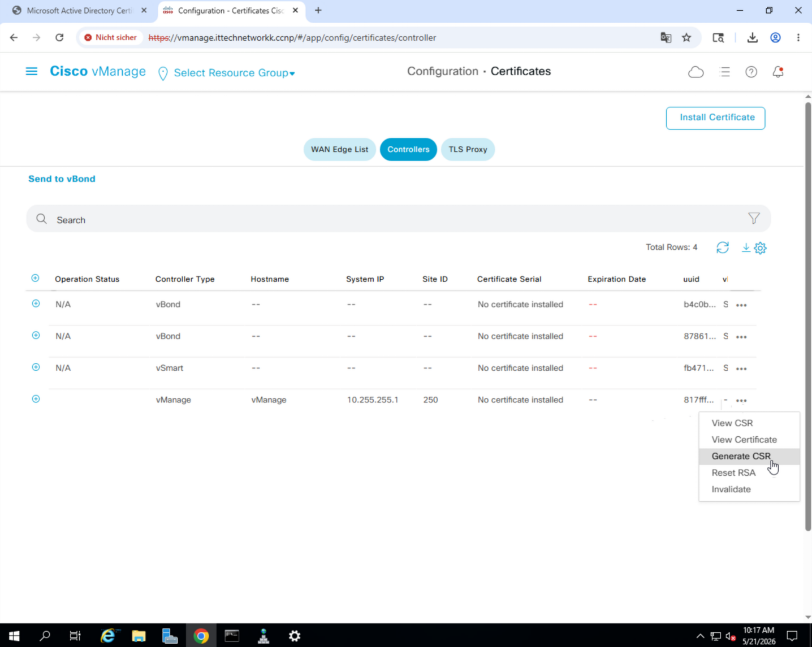
Task: Open table column settings gear
Action: point(760,248)
